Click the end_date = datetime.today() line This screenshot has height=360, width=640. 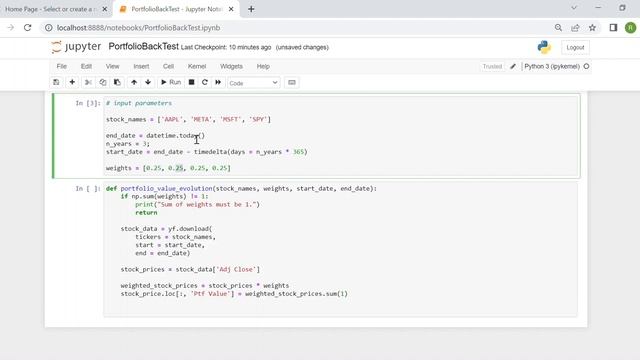pos(155,136)
